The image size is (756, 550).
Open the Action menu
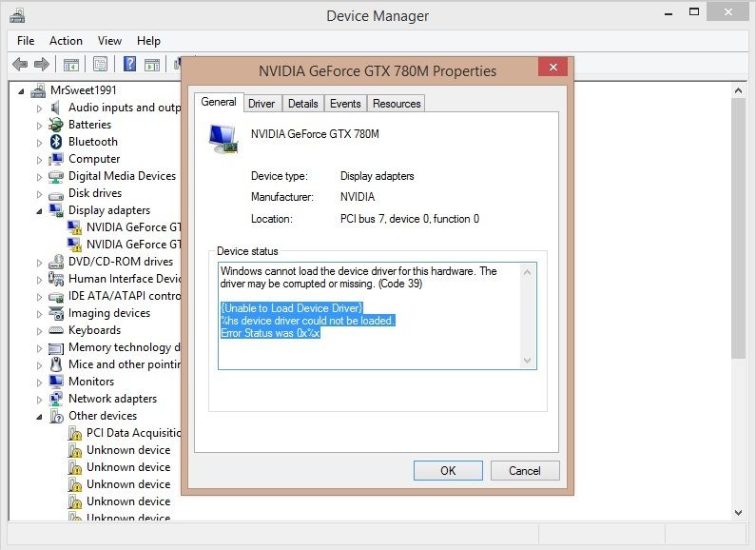66,41
